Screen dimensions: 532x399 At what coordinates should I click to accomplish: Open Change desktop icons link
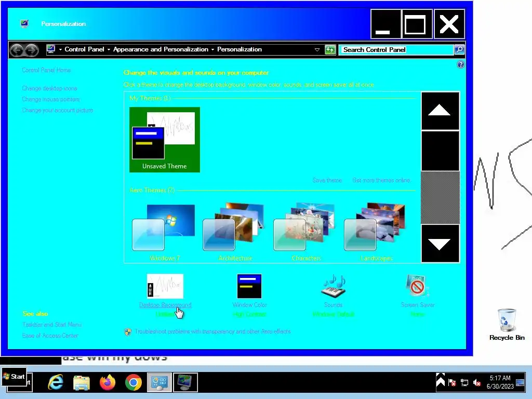click(x=49, y=88)
